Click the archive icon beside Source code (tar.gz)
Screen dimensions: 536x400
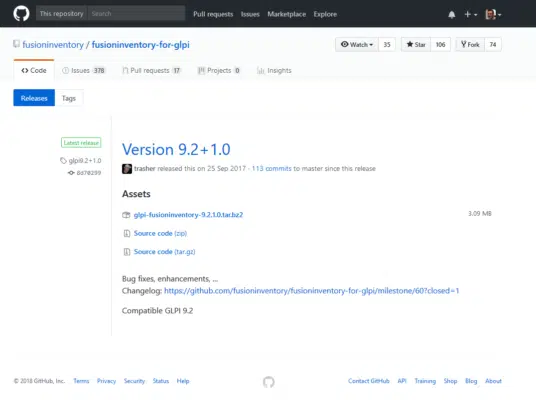tap(126, 252)
